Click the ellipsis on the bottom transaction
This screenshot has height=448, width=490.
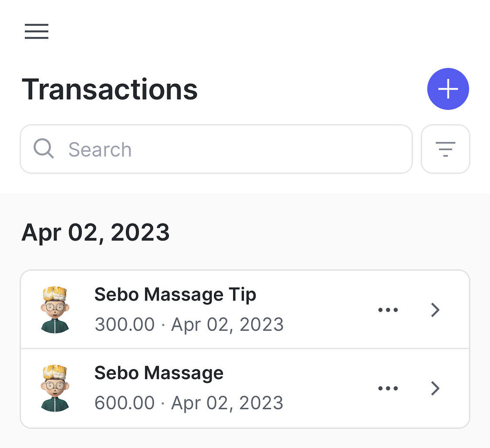click(x=388, y=388)
